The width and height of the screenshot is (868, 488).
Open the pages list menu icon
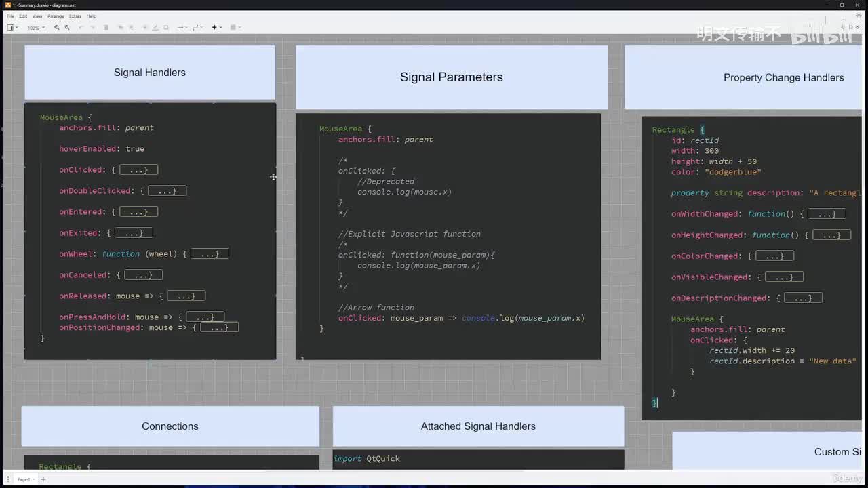pyautogui.click(x=9, y=479)
